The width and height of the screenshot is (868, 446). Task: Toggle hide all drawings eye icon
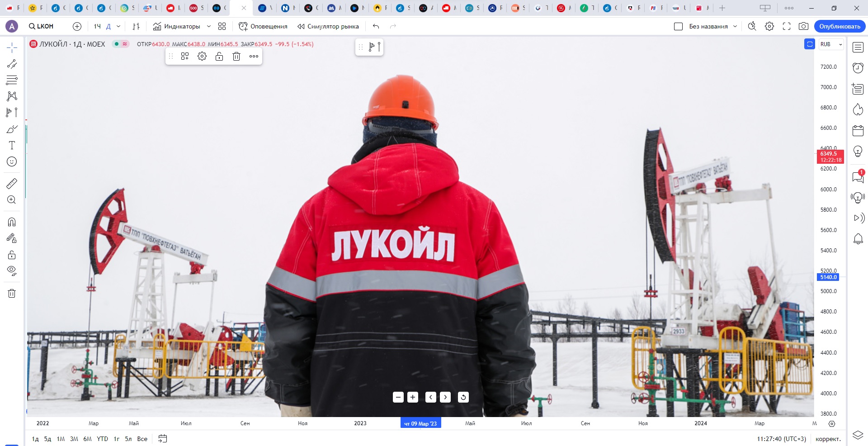click(12, 271)
